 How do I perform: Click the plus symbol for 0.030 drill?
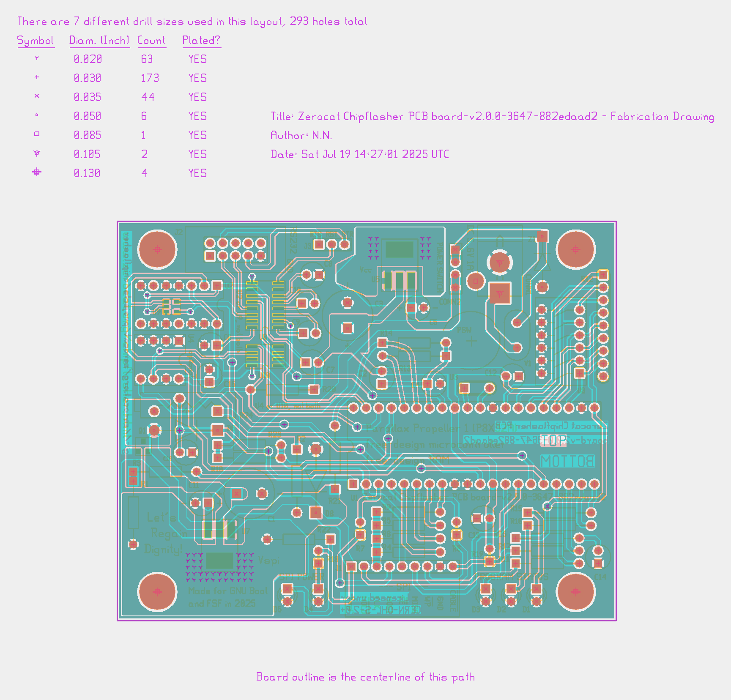pyautogui.click(x=37, y=77)
